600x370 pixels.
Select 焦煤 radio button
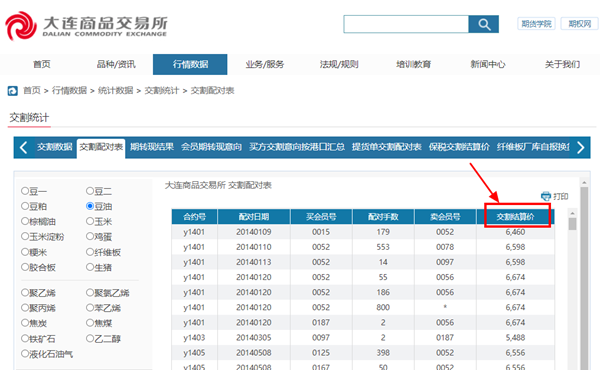point(90,323)
